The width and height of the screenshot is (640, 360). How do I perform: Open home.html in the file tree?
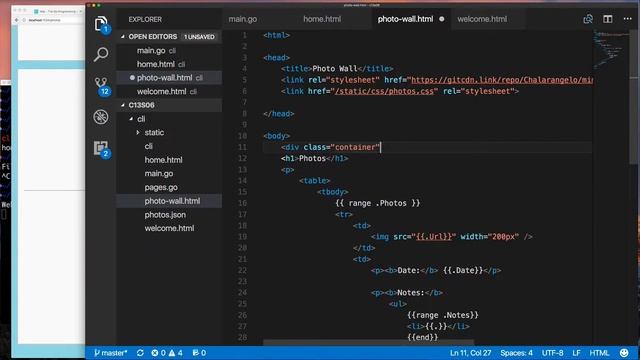coord(163,160)
